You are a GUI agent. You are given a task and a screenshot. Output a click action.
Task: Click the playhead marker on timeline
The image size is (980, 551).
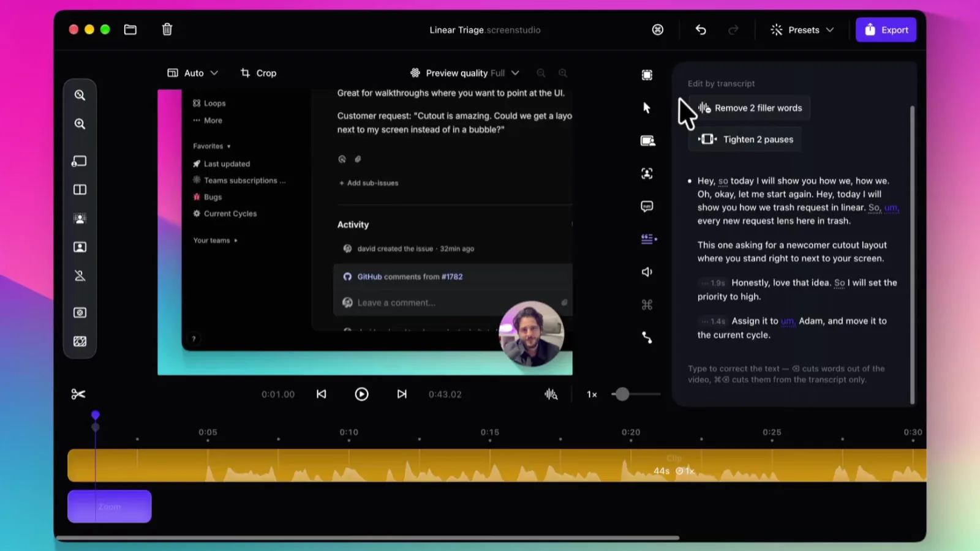(96, 416)
